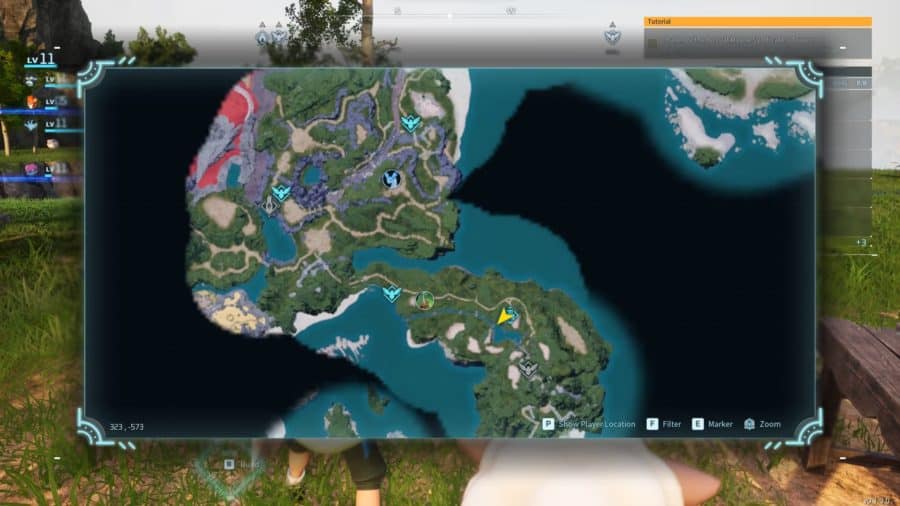900x506 pixels.
Task: Click Show Player Location button
Action: pos(589,424)
